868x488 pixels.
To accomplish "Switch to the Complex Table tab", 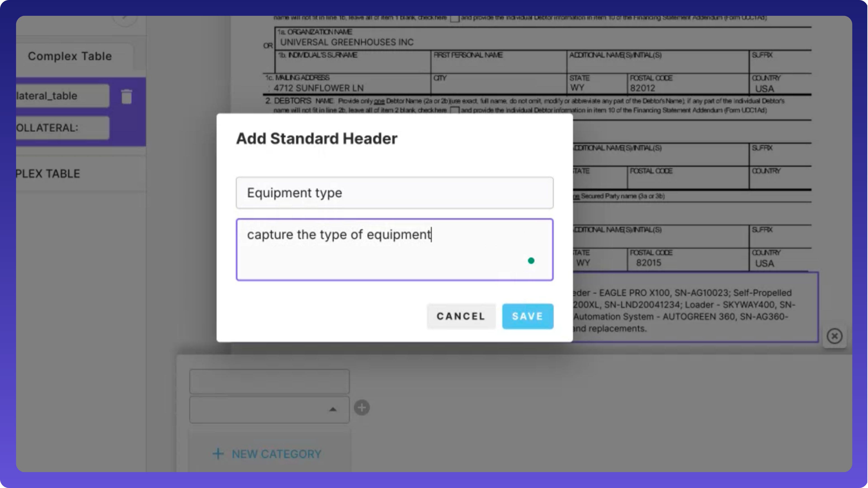I will point(70,56).
